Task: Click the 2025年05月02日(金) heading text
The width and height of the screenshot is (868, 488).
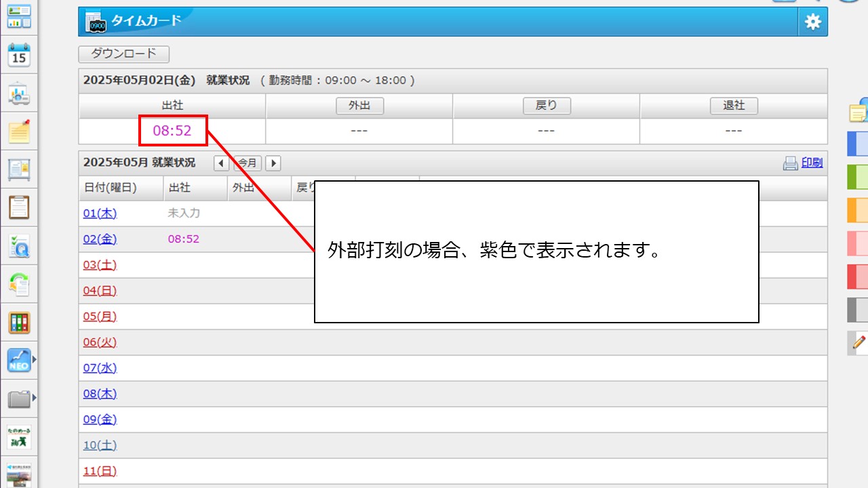Action: (140, 80)
